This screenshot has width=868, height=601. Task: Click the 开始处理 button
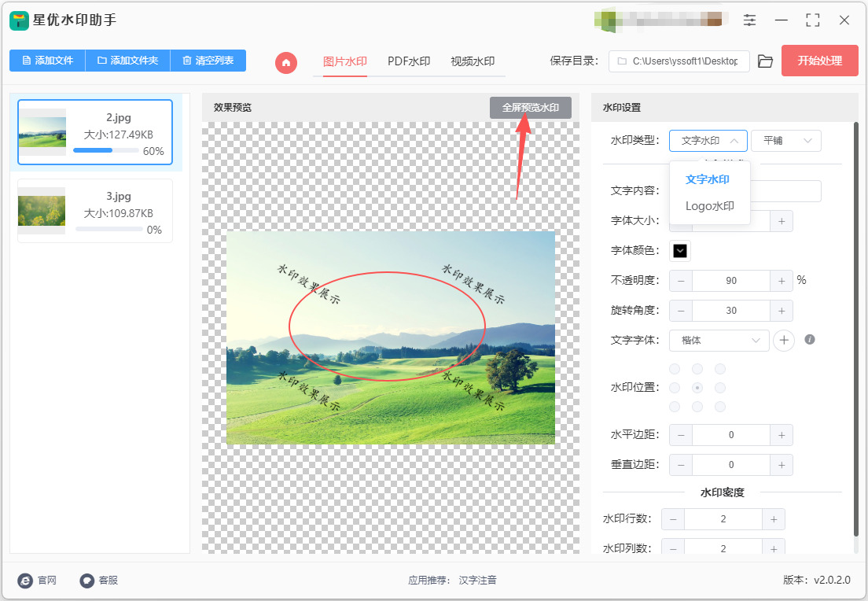[x=820, y=61]
